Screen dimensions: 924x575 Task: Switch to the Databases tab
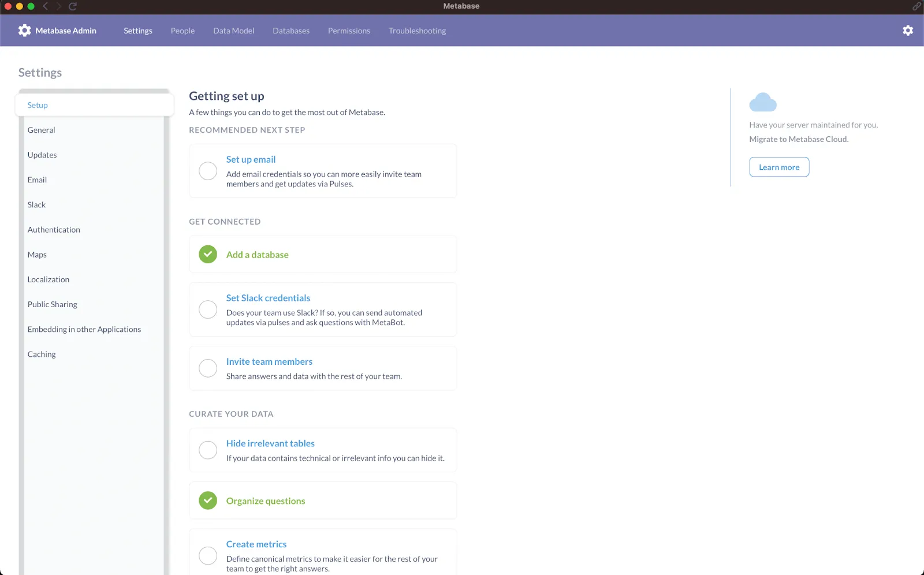(x=291, y=31)
